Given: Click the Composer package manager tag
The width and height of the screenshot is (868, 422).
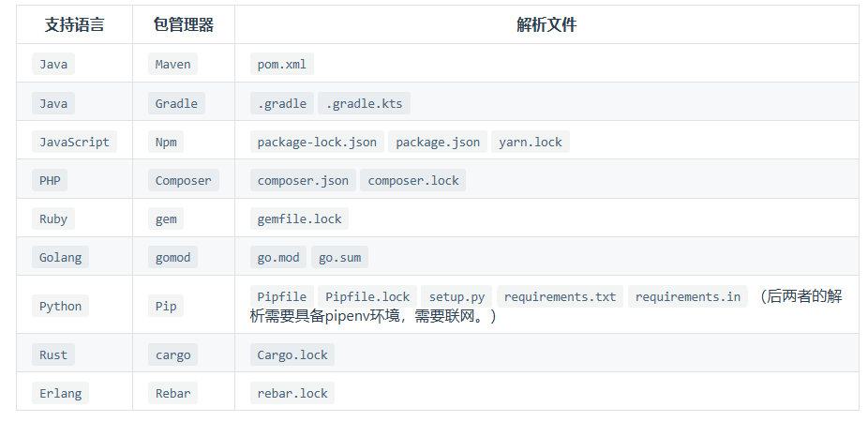Looking at the screenshot, I should click(x=183, y=181).
